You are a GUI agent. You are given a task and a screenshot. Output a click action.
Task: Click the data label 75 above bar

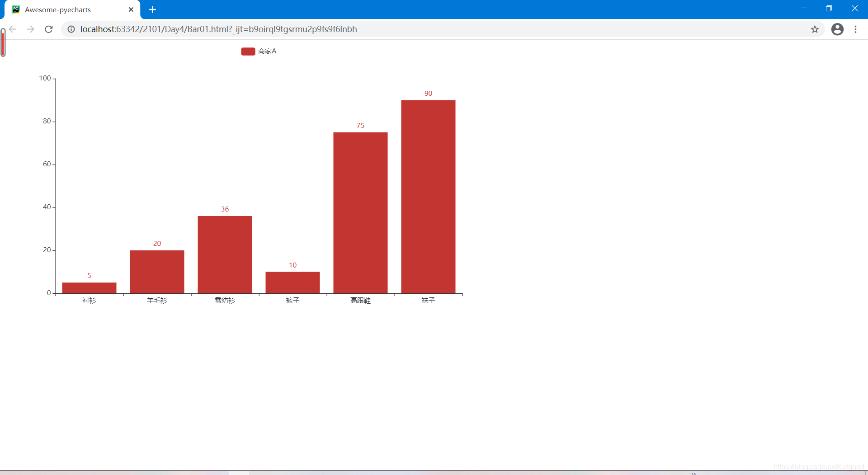click(360, 126)
